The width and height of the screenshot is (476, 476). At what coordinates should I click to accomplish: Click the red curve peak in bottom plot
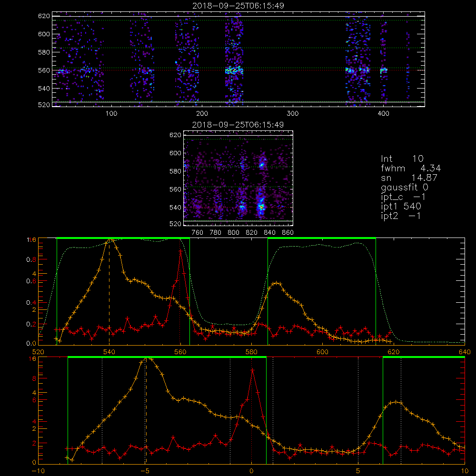(x=252, y=370)
